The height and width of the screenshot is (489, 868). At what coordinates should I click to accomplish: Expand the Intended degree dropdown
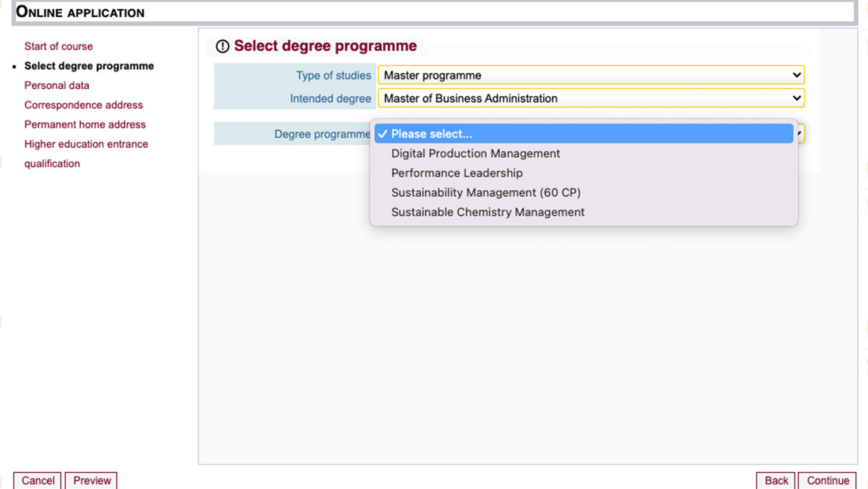click(591, 99)
